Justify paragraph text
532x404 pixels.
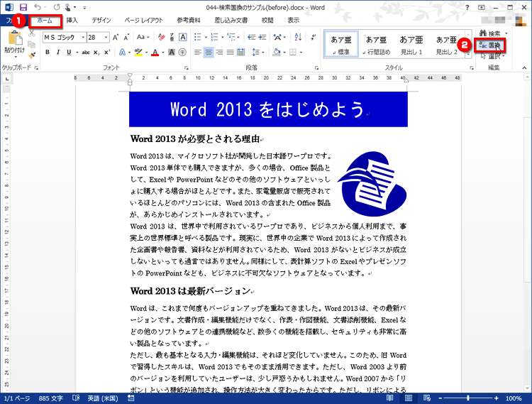click(230, 53)
